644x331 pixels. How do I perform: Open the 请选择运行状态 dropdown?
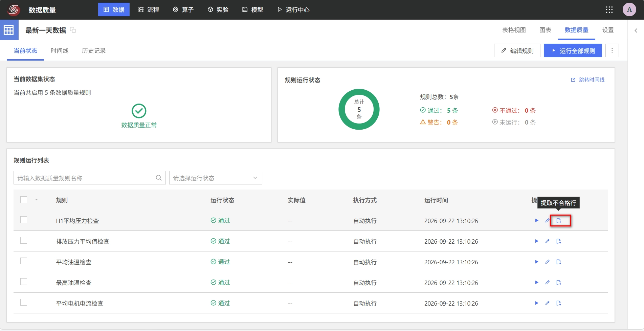216,178
